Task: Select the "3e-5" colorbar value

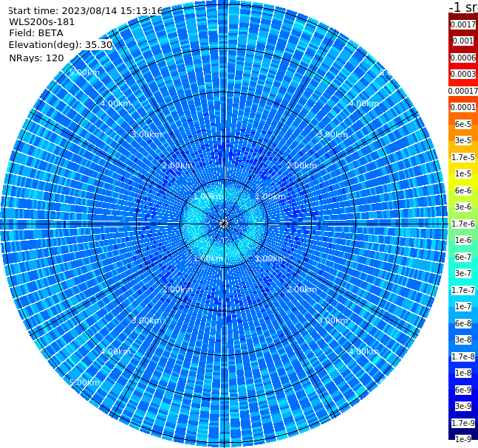Action: click(463, 140)
